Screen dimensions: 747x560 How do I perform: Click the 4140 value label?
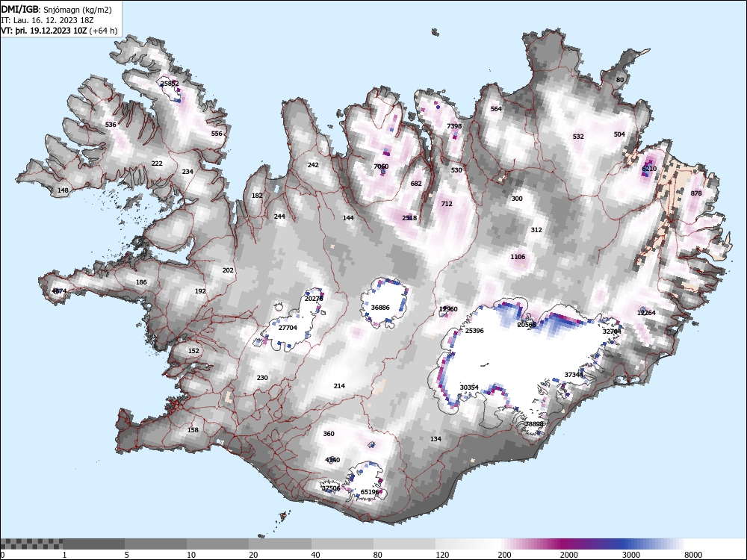pyautogui.click(x=332, y=460)
